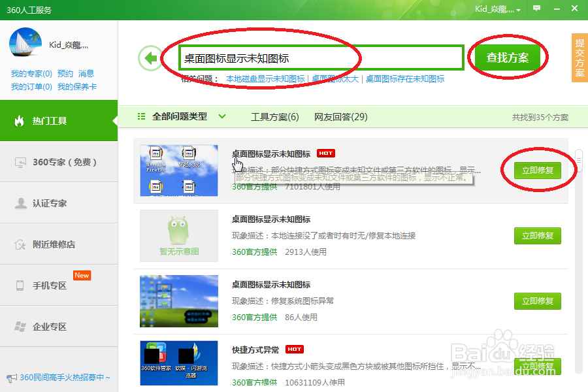Switch to 网友回答(29) tab
Viewport: 588px width, 392px height.
[x=340, y=117]
